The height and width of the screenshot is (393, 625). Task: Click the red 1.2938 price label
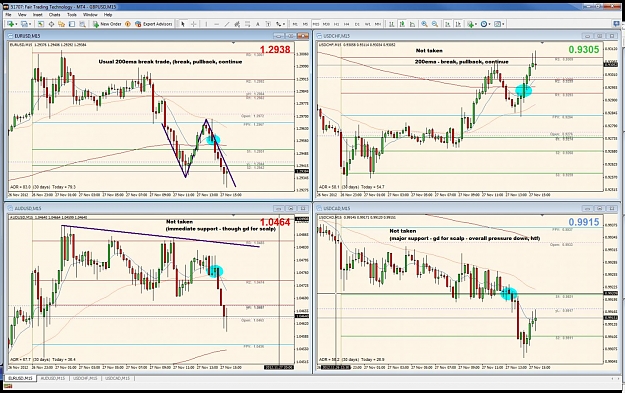click(275, 50)
